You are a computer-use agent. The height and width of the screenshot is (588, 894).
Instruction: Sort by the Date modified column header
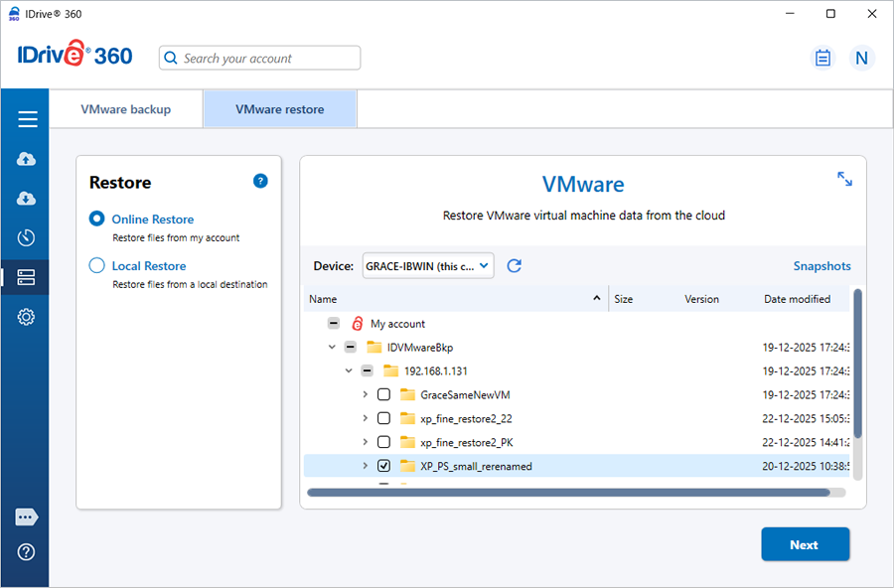coord(797,299)
